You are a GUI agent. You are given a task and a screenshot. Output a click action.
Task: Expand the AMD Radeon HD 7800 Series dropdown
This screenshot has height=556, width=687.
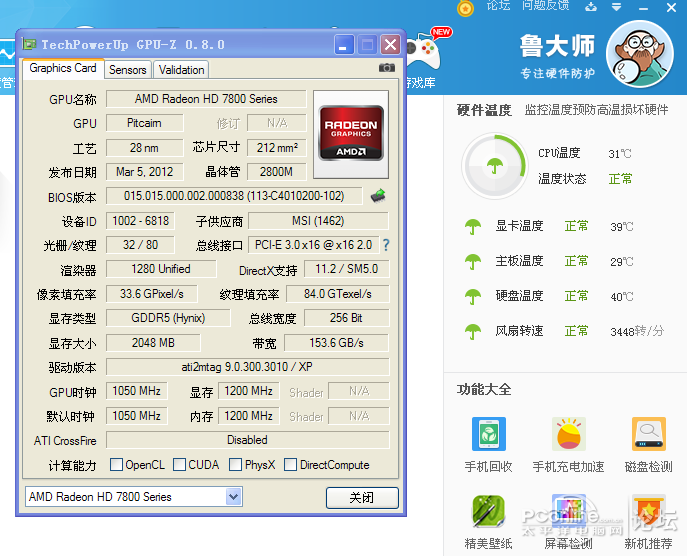234,497
